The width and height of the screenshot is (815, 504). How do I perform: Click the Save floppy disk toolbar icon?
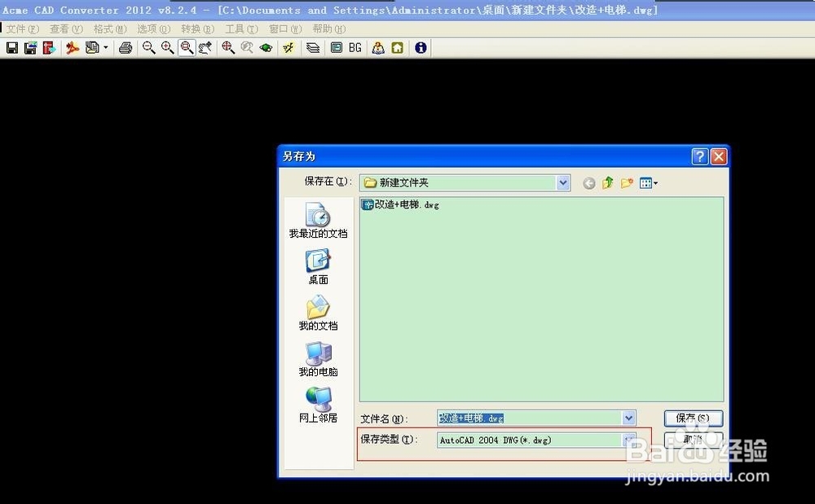[12, 48]
